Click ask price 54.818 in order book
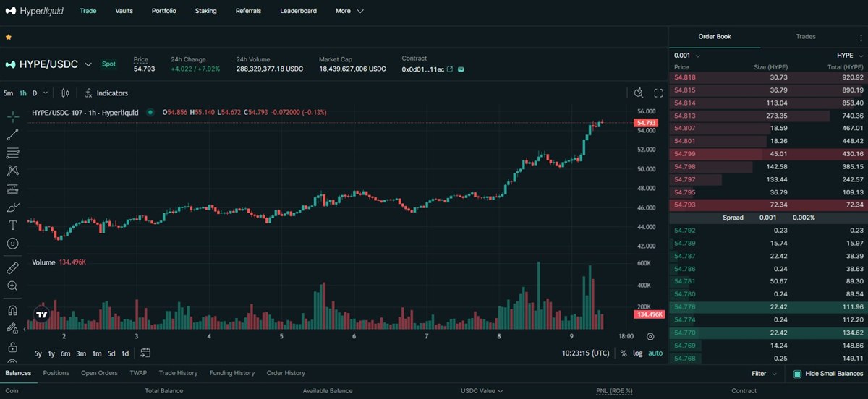868x399 pixels. click(685, 77)
